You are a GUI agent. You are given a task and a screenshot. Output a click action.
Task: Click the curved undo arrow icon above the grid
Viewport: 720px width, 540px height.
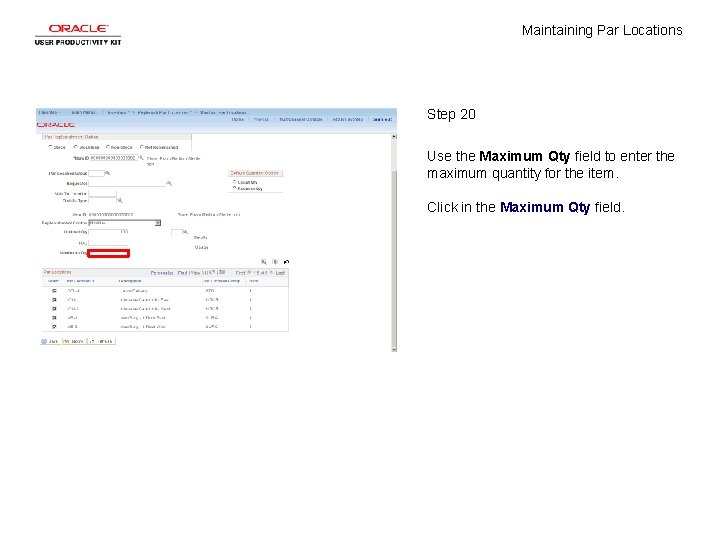click(287, 262)
